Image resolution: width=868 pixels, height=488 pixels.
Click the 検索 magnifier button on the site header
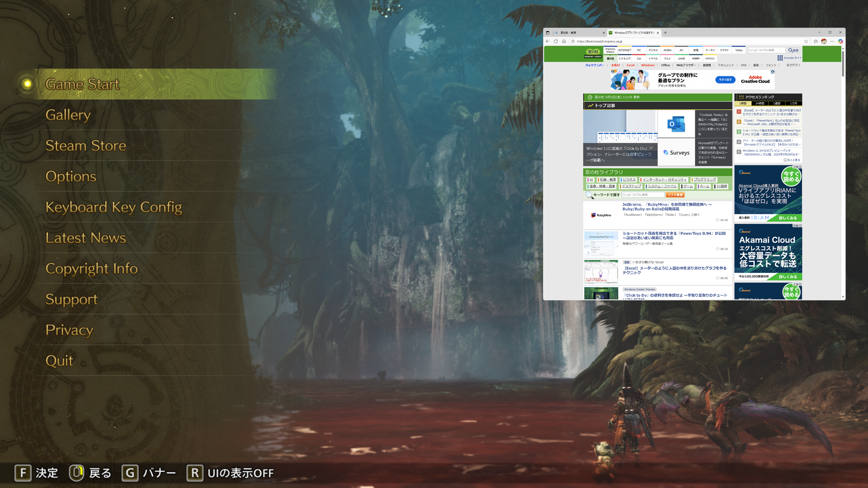click(793, 50)
